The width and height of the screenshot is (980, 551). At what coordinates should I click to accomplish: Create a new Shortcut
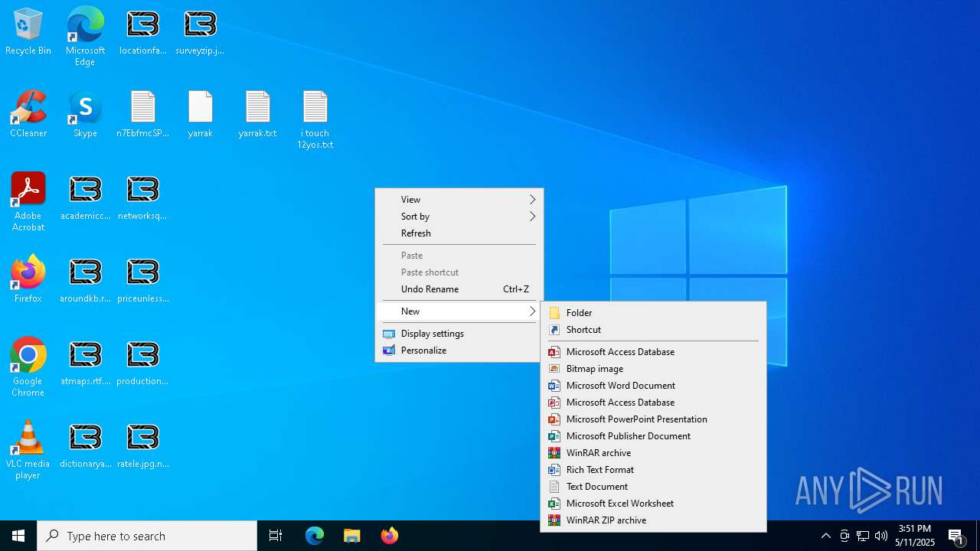(x=653, y=330)
